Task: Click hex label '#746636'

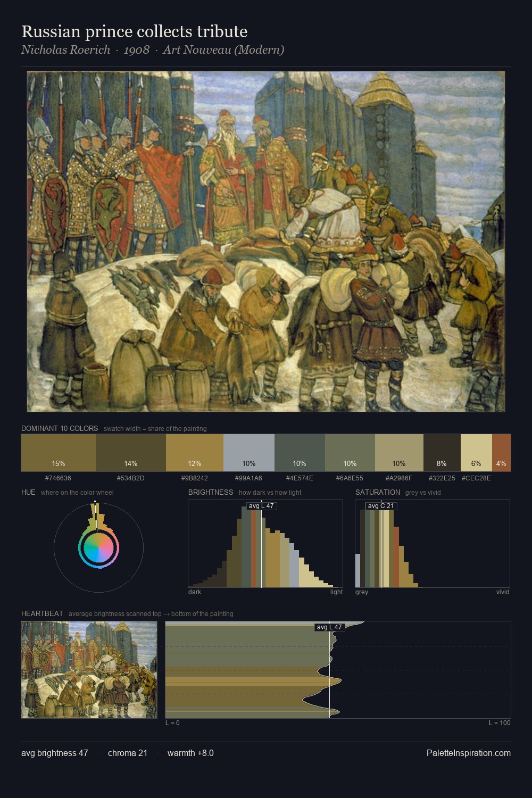Action: pos(59,478)
